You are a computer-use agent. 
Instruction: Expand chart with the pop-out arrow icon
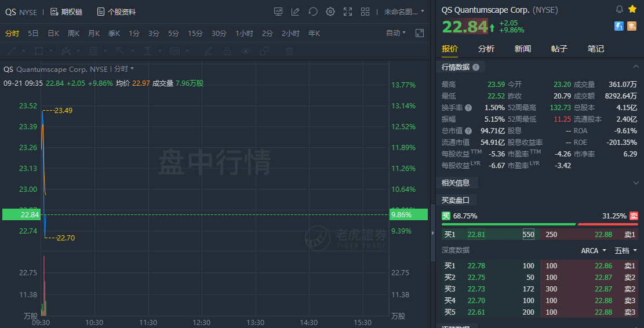point(420,33)
